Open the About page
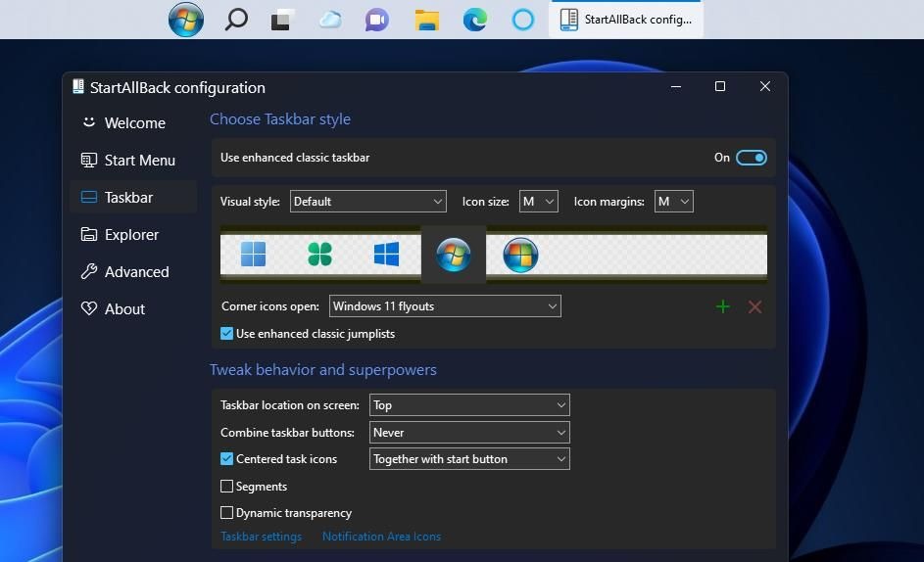The image size is (924, 562). [133, 308]
